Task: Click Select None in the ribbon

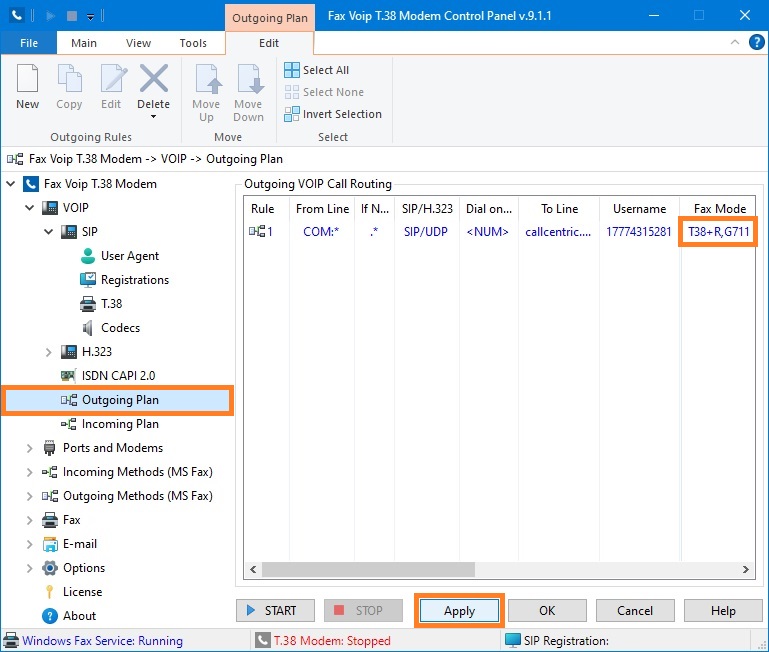Action: click(324, 92)
